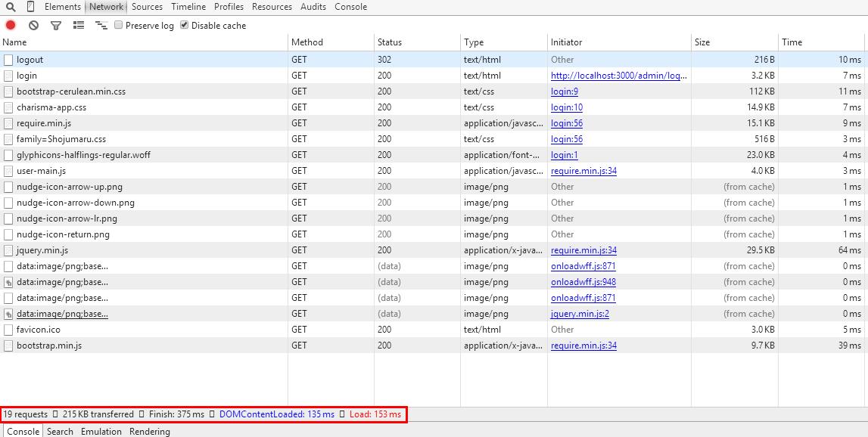Open the Emulation drawer tab
The width and height of the screenshot is (868, 437).
pyautogui.click(x=101, y=431)
